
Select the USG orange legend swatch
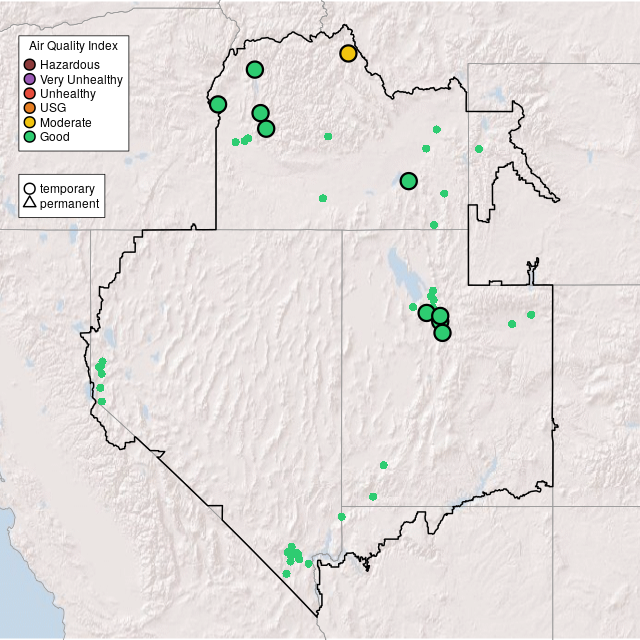(x=30, y=108)
